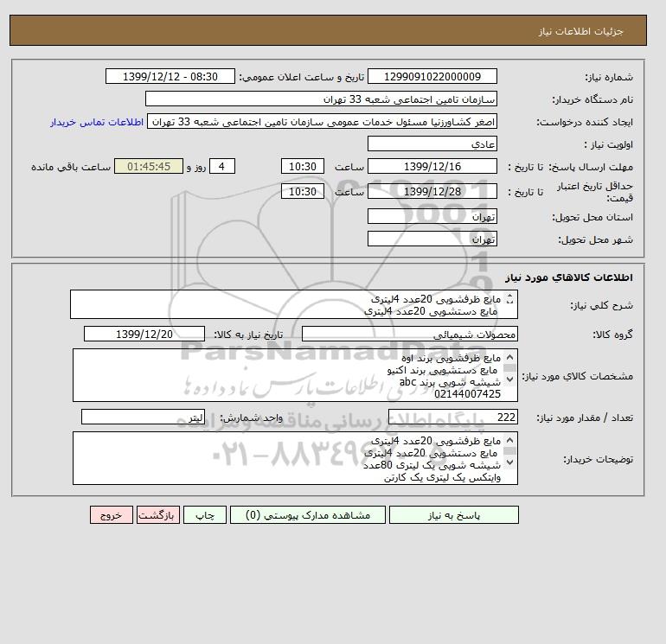Click the ایجاد کننده درخواست field
Screen dimensions: 666x644
tap(322, 122)
